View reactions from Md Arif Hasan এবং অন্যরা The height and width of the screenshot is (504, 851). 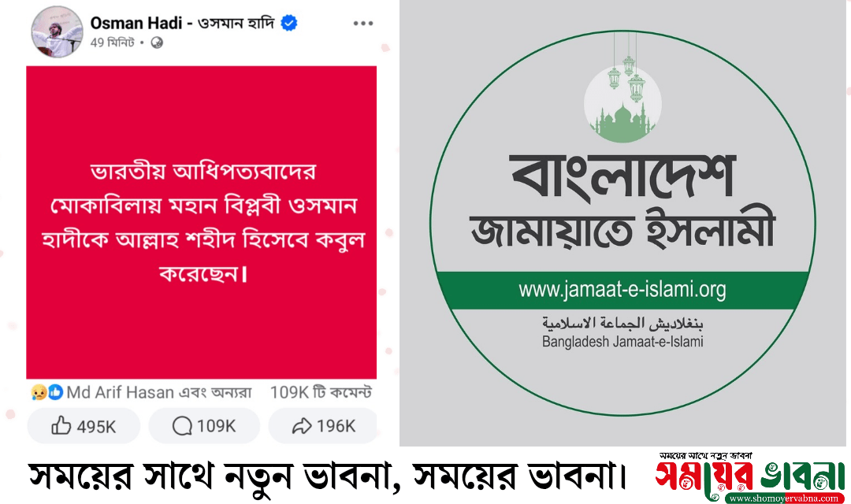point(159,392)
